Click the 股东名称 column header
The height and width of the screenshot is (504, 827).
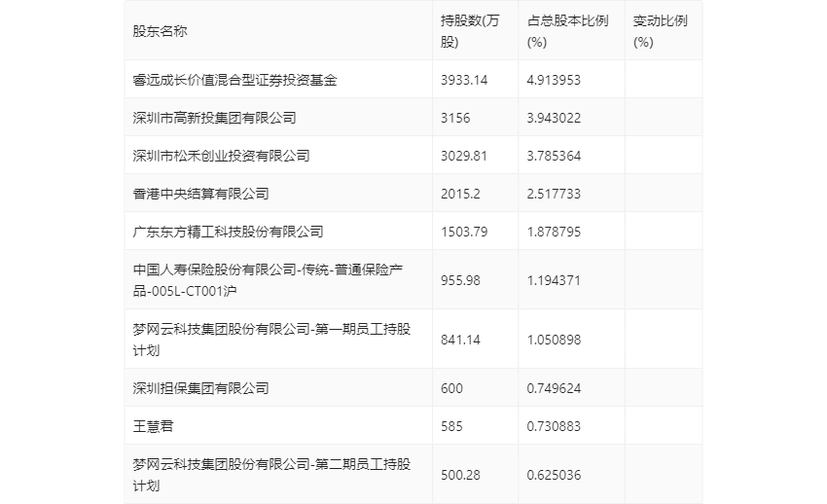point(160,31)
